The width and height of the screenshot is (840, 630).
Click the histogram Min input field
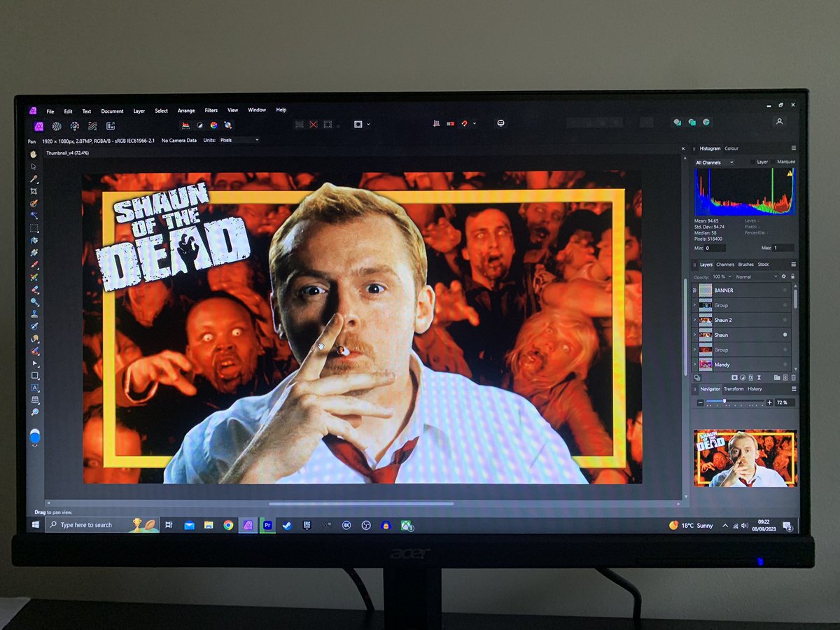tap(715, 248)
